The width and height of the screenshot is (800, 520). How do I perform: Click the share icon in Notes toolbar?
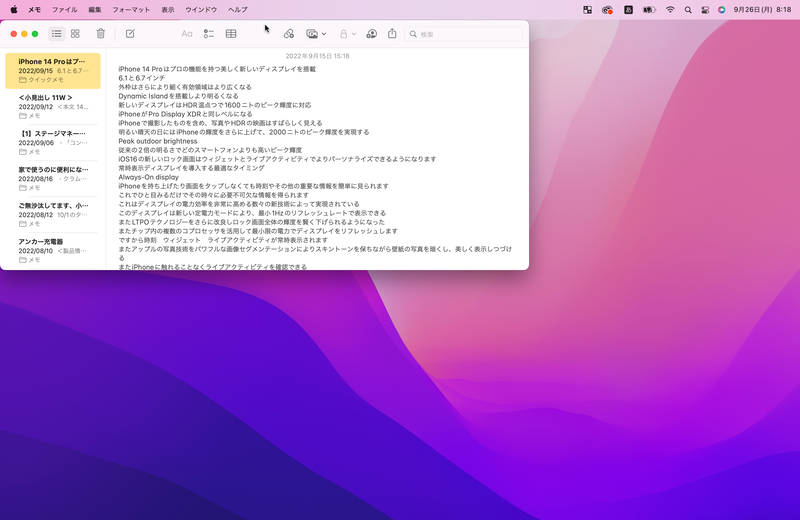392,33
